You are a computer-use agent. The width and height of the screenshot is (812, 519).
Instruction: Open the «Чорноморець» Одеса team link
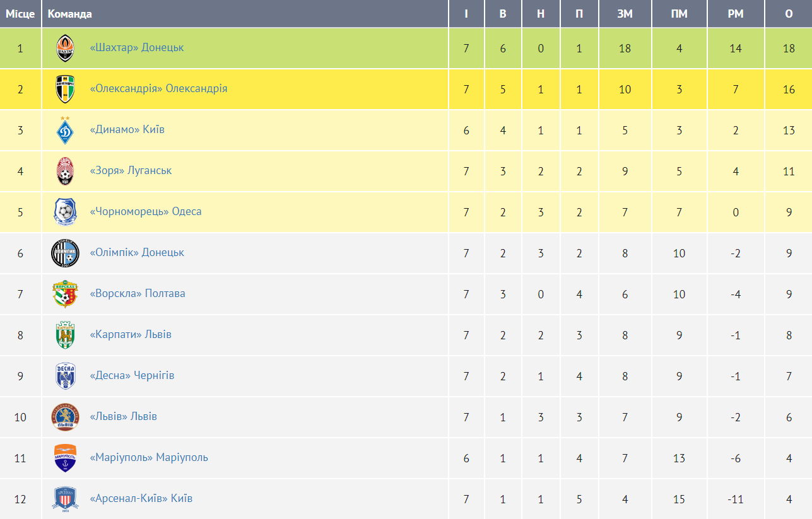coord(146,211)
